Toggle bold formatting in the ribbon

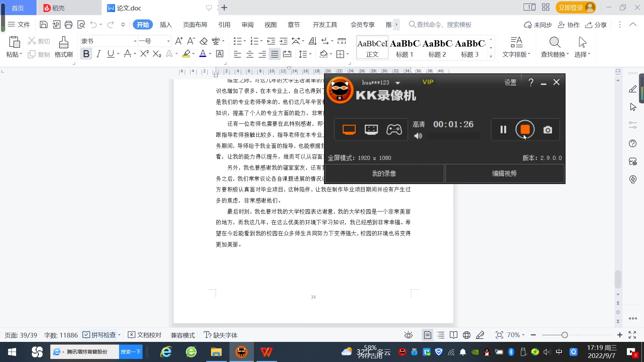[86, 54]
